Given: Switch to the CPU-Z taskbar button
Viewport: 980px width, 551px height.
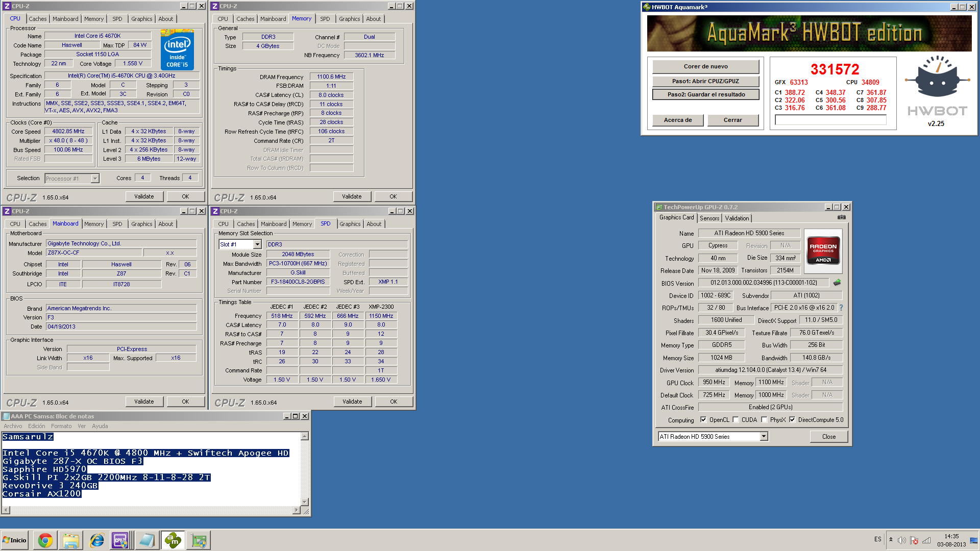Looking at the screenshot, I should click(x=121, y=540).
